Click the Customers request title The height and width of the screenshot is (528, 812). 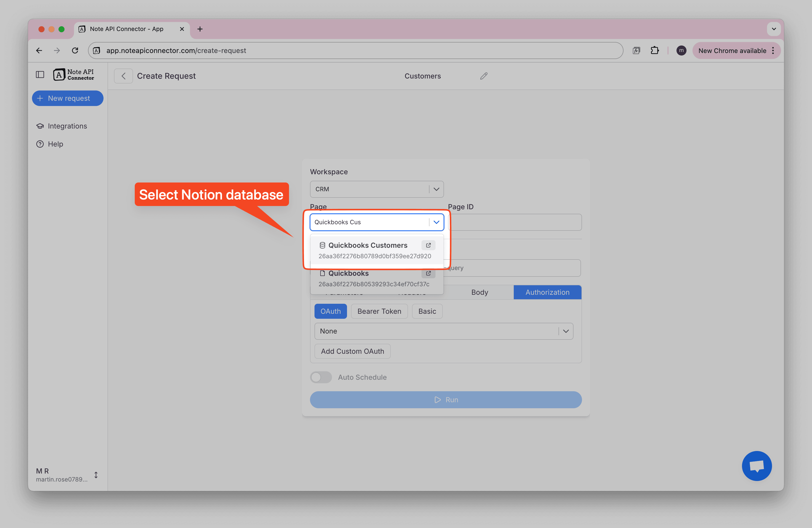(x=422, y=76)
